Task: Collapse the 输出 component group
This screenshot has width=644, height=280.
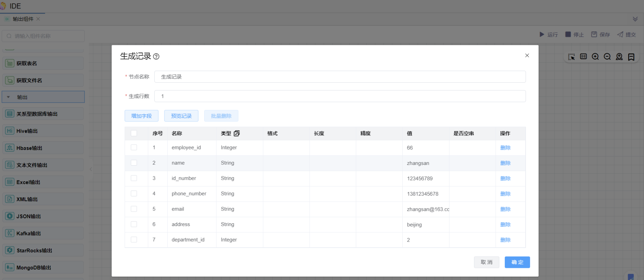Action: tap(9, 97)
